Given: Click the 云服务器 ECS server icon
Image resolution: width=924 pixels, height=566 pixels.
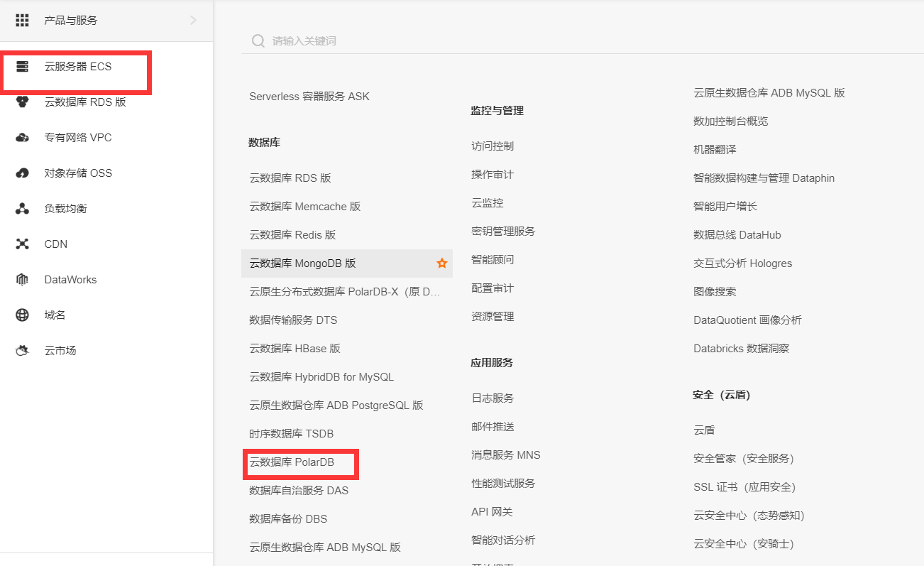Looking at the screenshot, I should 22,67.
